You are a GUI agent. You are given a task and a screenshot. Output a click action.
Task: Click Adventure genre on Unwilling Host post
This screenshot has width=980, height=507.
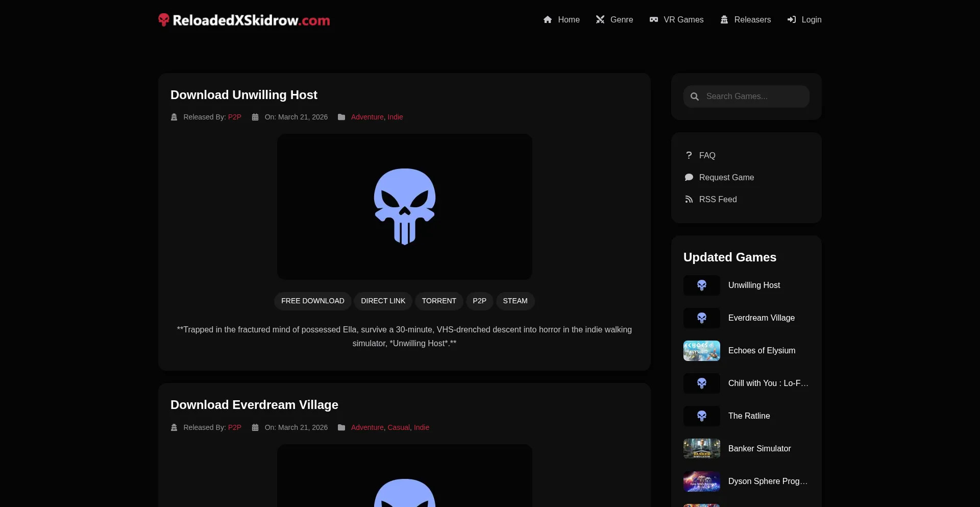(367, 117)
